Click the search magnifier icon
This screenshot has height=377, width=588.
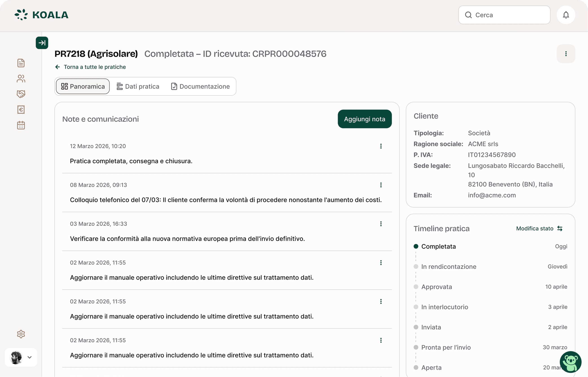pyautogui.click(x=468, y=15)
